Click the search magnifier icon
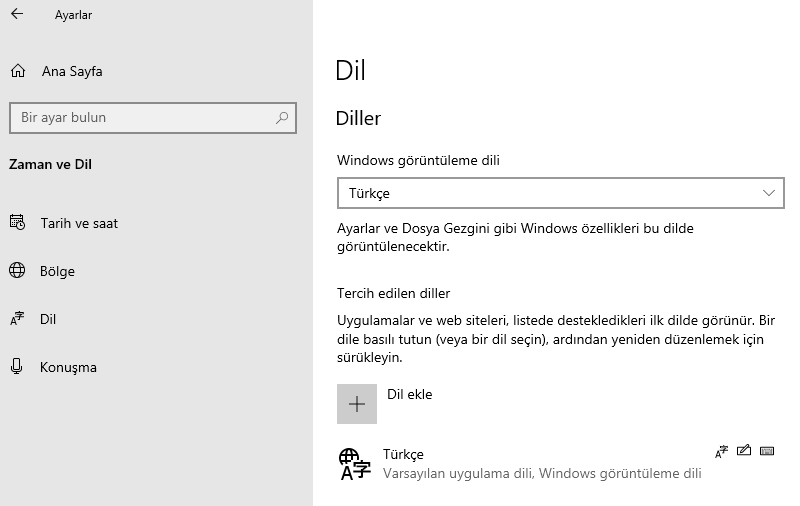Image resolution: width=800 pixels, height=506 pixels. point(282,118)
